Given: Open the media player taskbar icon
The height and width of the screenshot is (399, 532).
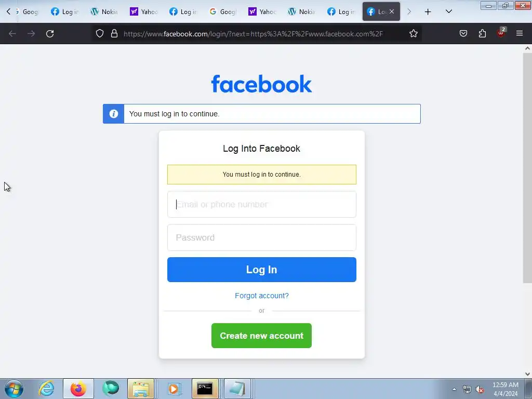Looking at the screenshot, I should pos(174,389).
